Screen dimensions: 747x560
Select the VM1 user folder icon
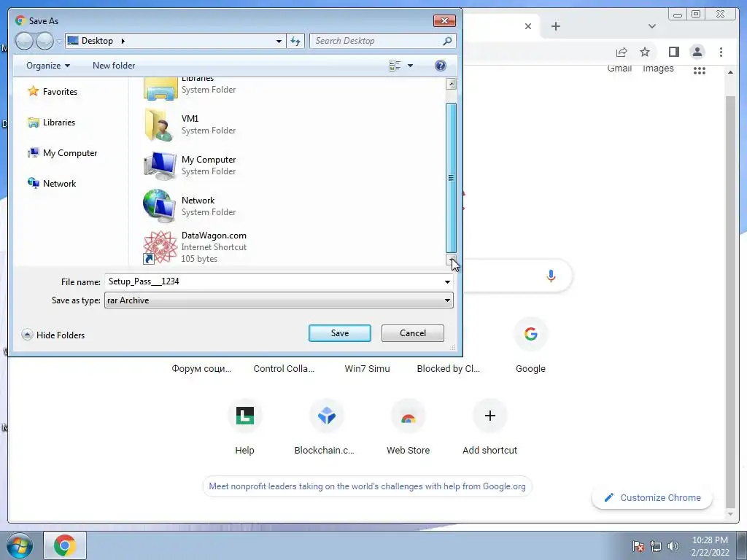tap(159, 125)
